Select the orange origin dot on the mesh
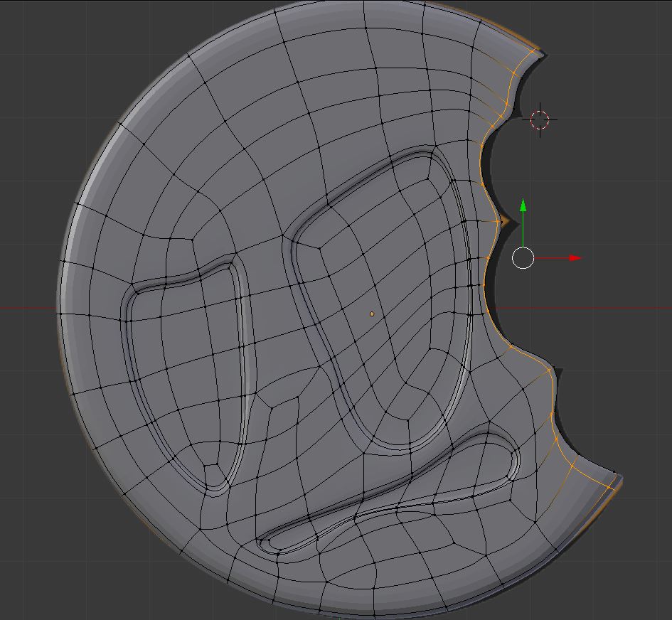The image size is (672, 620). (372, 314)
